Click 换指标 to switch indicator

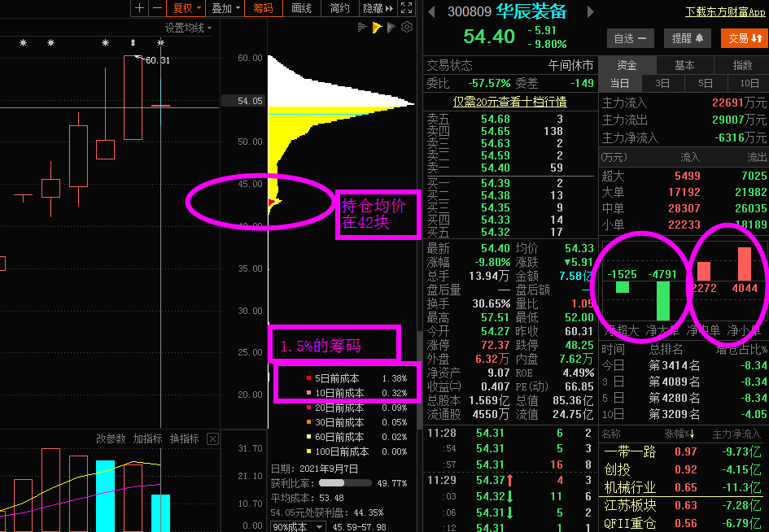pyautogui.click(x=185, y=438)
